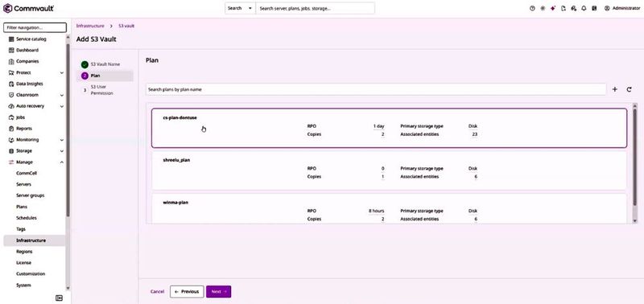Focus the Search plans by plan name field
Image resolution: width=644 pixels, height=304 pixels.
pyautogui.click(x=376, y=89)
